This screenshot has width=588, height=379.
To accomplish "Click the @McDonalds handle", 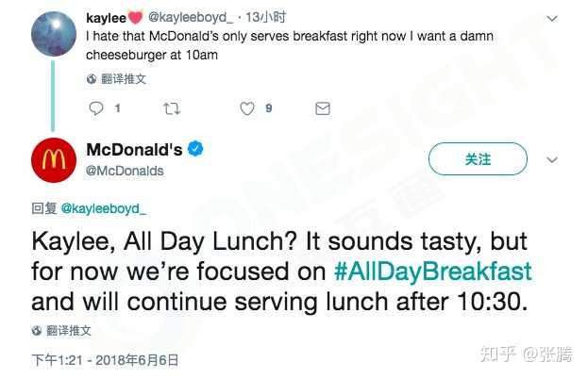I will point(125,171).
